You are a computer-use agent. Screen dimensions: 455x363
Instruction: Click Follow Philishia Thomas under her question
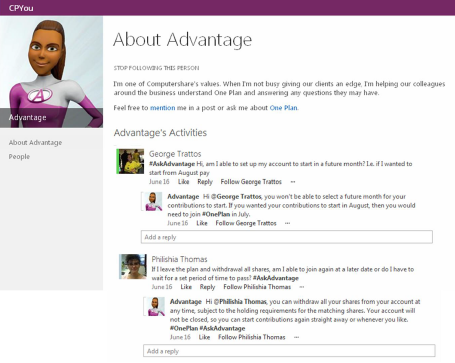click(x=257, y=287)
